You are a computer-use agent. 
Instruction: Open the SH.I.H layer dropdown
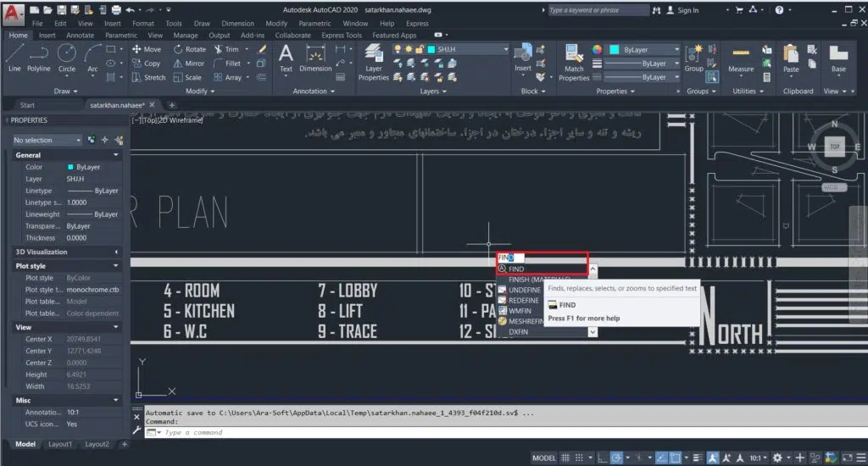pyautogui.click(x=470, y=50)
